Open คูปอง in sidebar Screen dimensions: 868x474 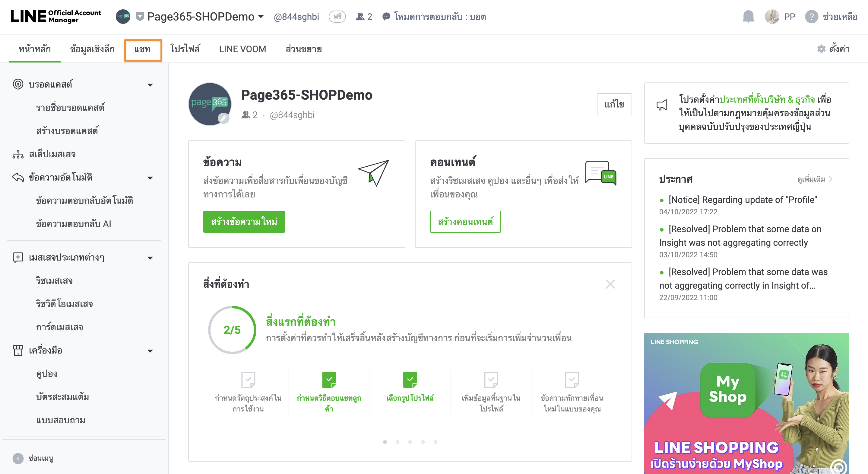pyautogui.click(x=46, y=374)
